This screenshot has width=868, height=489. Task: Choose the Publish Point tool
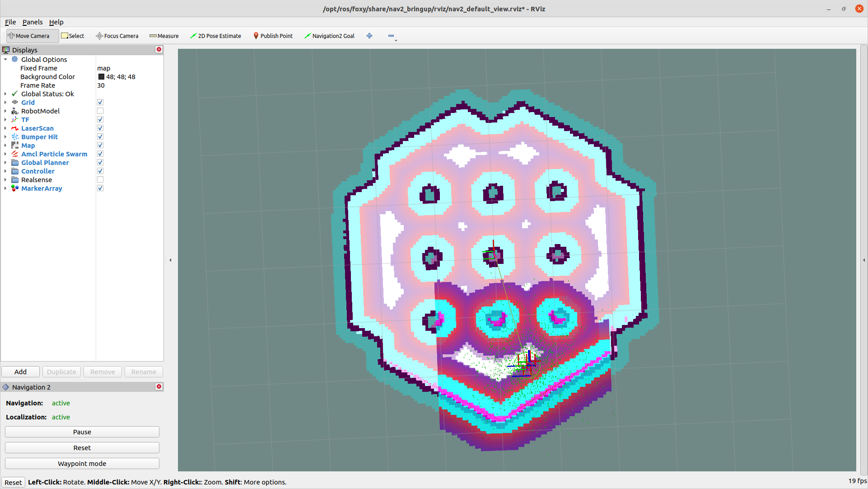click(272, 36)
